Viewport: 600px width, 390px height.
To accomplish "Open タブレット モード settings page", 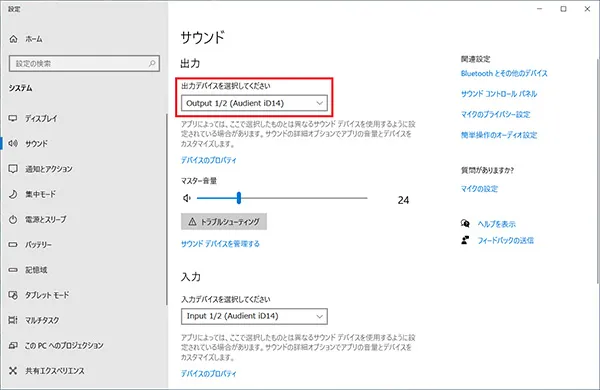I will click(47, 295).
